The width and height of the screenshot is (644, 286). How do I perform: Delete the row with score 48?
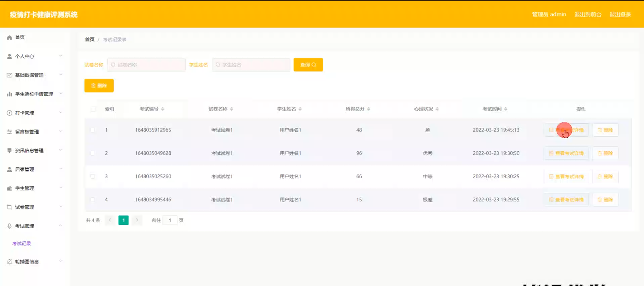[605, 130]
